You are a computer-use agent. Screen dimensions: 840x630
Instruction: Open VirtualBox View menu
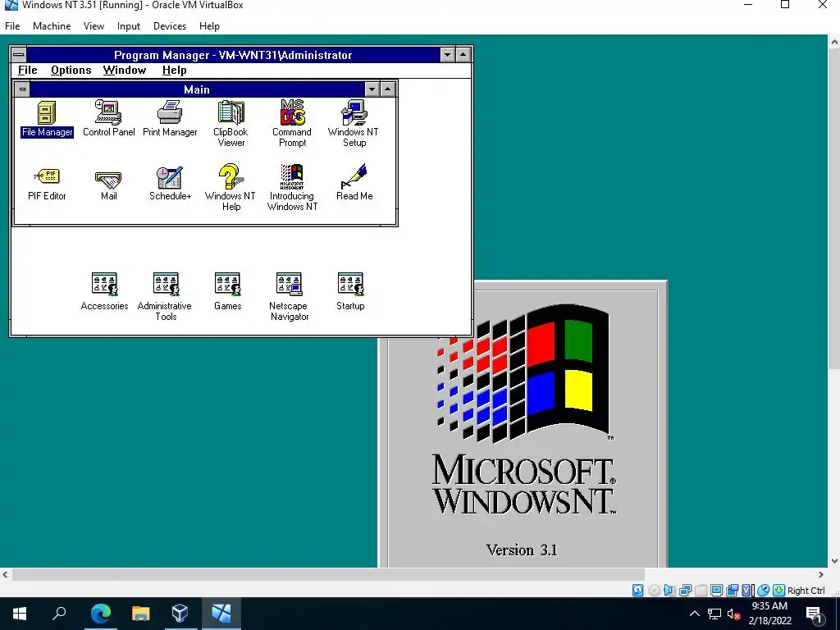(x=94, y=25)
